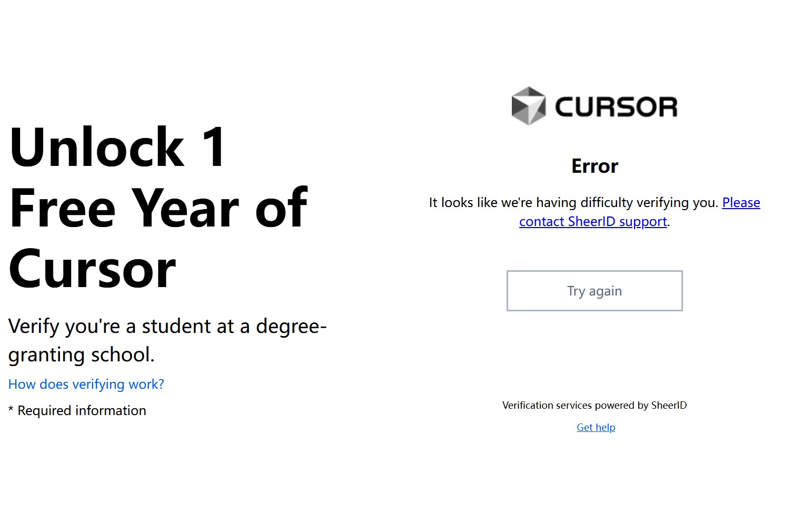The height and width of the screenshot is (512, 812).
Task: Open the Please contact SheerID support link
Action: 592,222
